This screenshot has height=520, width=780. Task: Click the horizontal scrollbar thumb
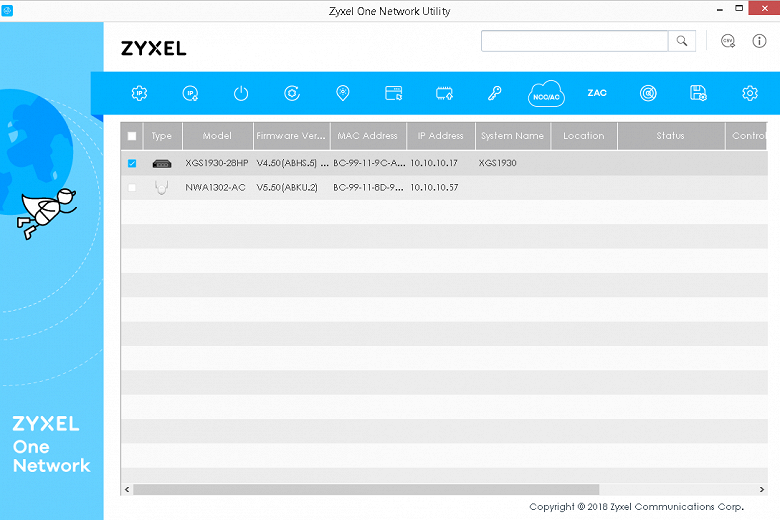click(366, 490)
